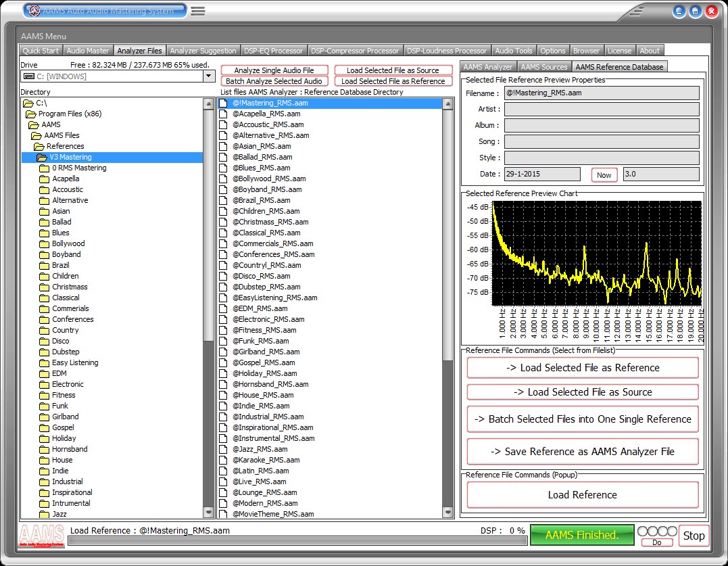Select the Inspirational folder in directory tree
The image size is (728, 566).
[72, 493]
